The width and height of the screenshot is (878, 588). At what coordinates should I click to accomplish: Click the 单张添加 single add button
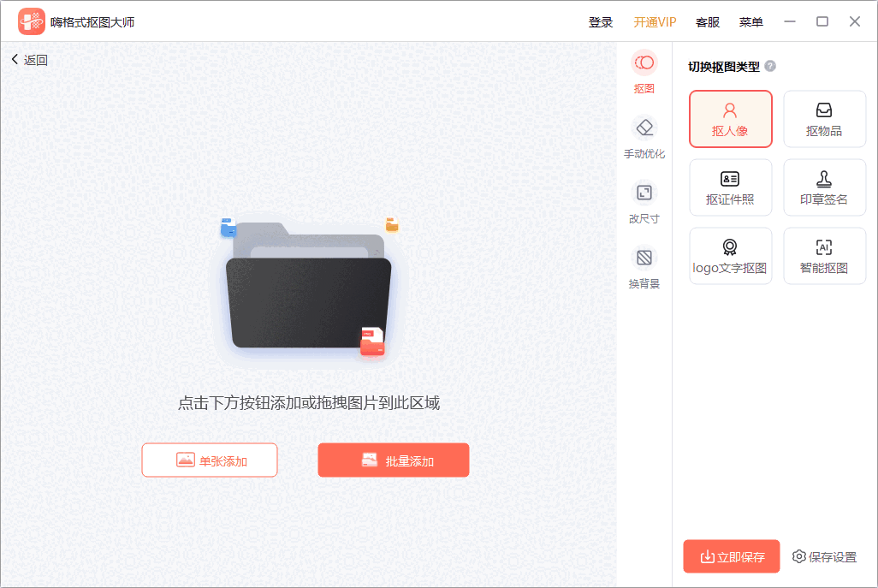[209, 460]
